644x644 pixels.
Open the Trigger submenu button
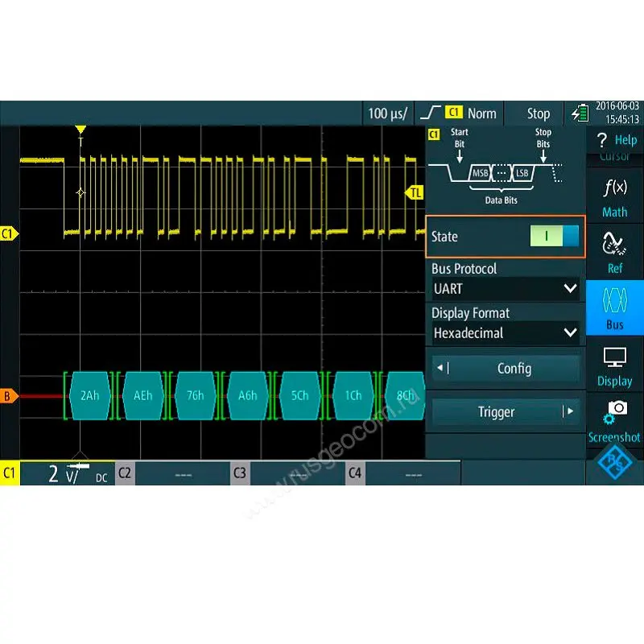pyautogui.click(x=506, y=412)
